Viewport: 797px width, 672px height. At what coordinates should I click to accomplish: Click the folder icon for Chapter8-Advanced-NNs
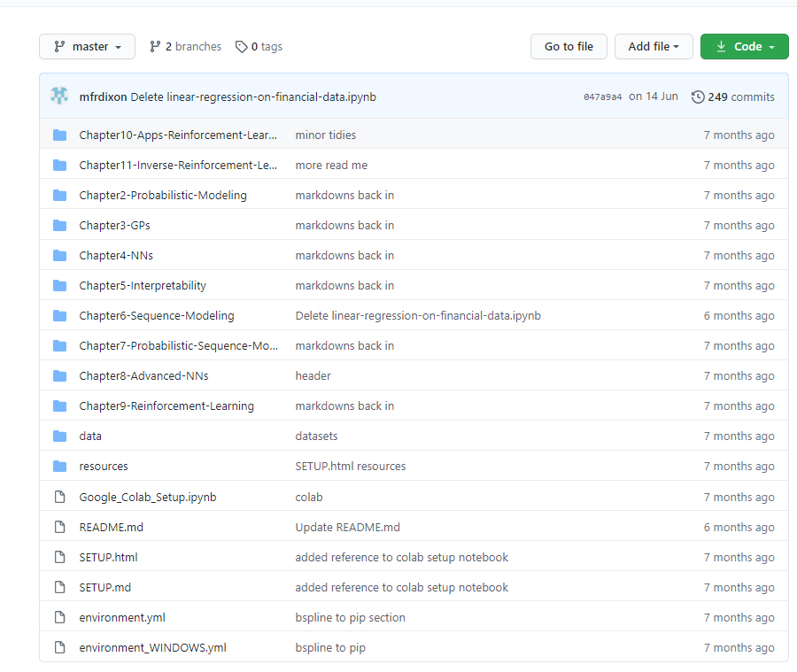pyautogui.click(x=59, y=376)
